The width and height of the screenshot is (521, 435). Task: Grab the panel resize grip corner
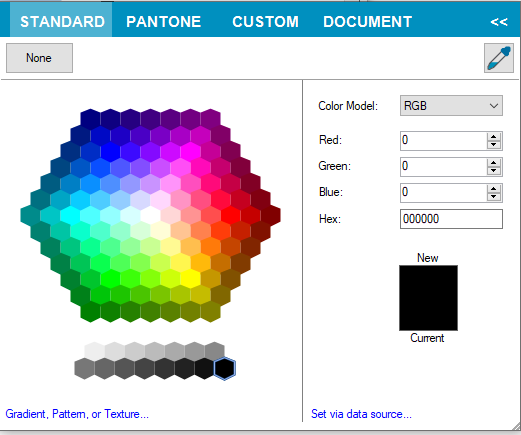point(517,427)
